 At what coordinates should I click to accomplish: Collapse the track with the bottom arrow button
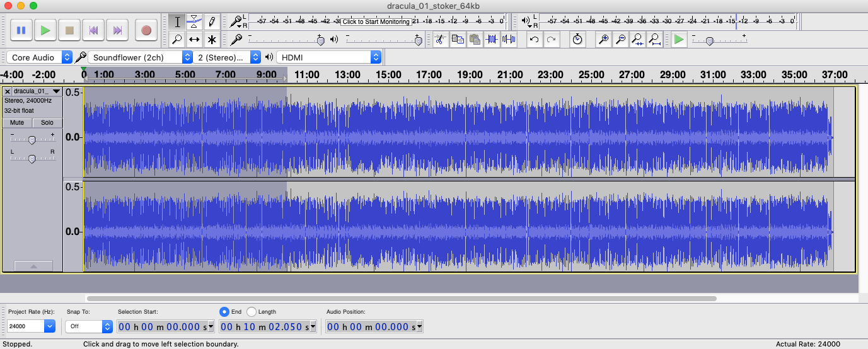tap(33, 266)
